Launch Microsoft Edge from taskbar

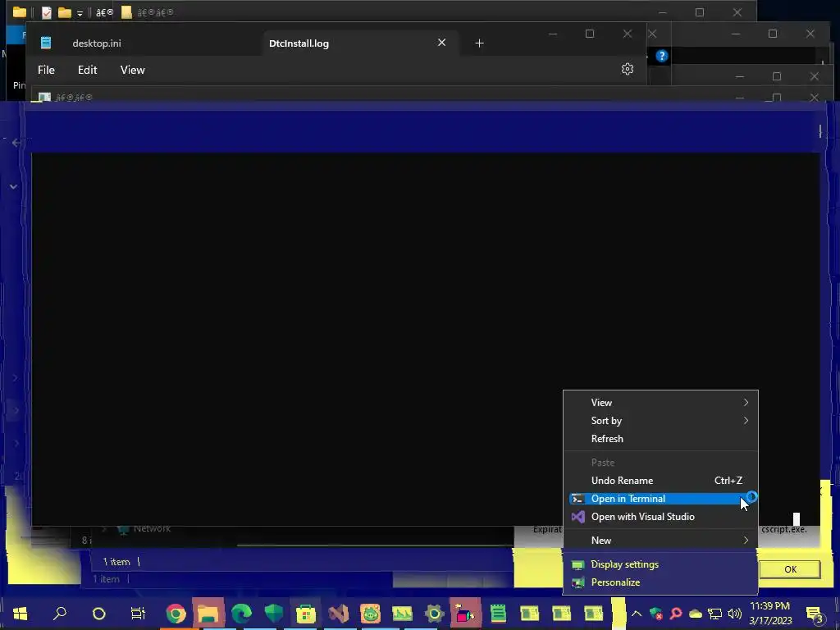click(x=242, y=614)
